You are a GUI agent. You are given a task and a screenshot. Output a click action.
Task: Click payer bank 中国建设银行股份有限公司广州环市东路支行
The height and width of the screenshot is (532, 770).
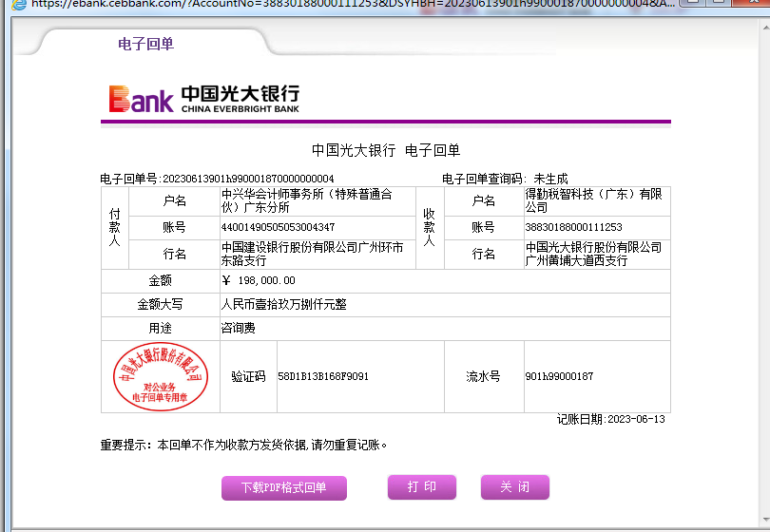(x=313, y=254)
